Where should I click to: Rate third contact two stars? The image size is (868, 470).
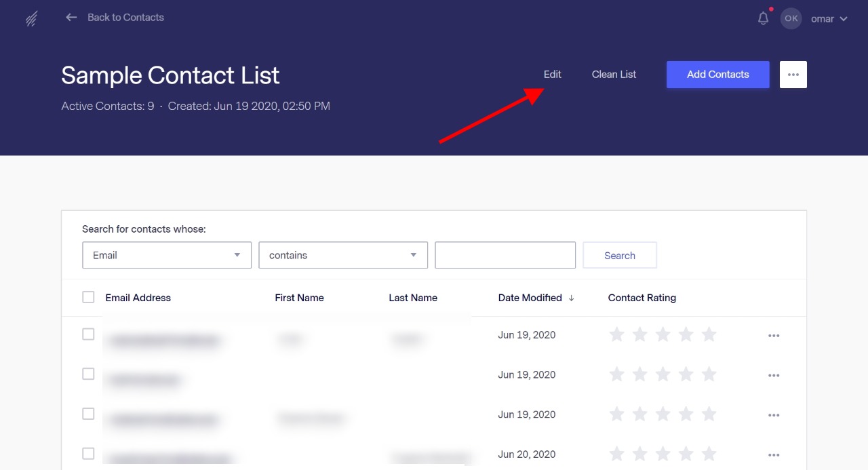pyautogui.click(x=639, y=414)
